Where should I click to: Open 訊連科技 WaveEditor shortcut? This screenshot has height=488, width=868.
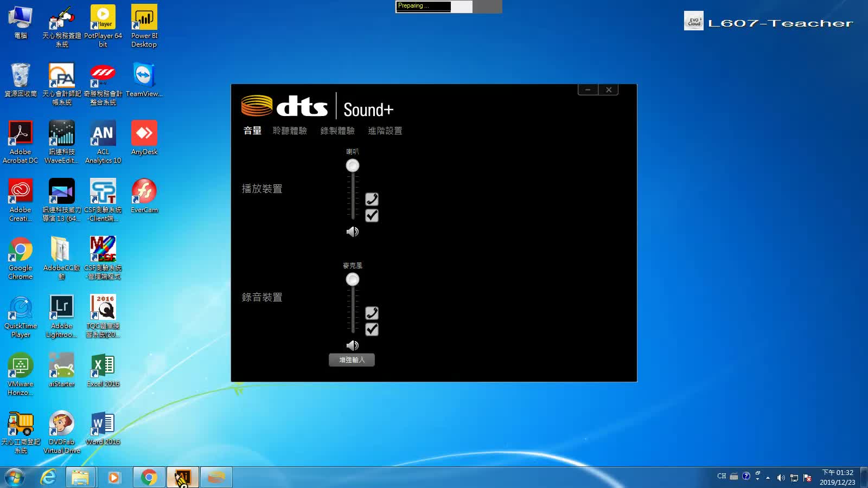click(x=62, y=142)
